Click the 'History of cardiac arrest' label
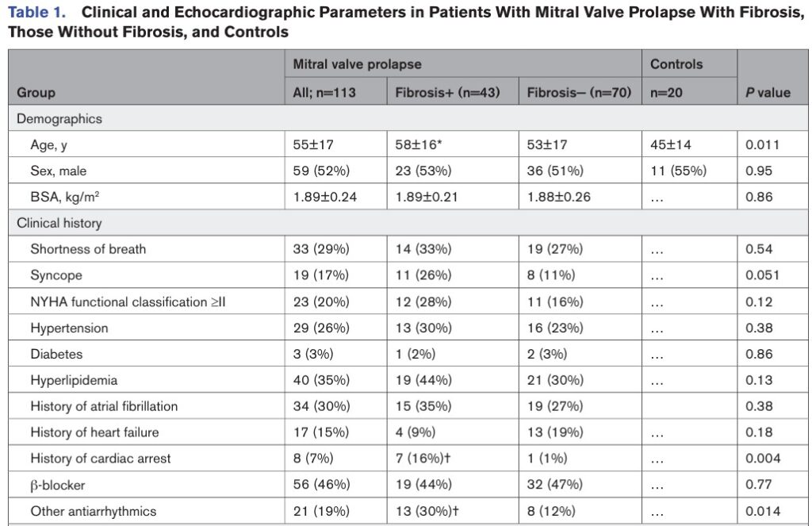Screen dimensions: 812x526 coord(100,458)
